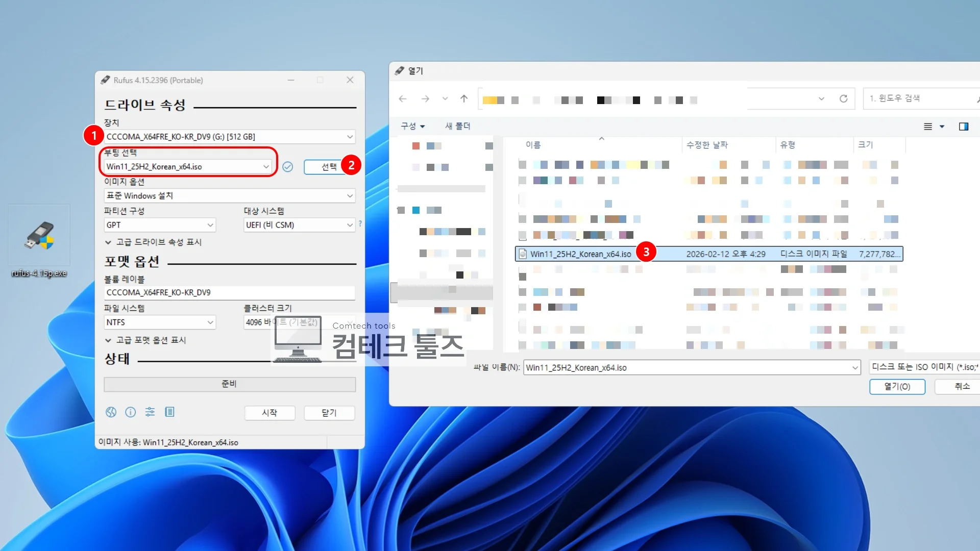980x551 pixels.
Task: Go up one folder level
Action: click(x=464, y=99)
